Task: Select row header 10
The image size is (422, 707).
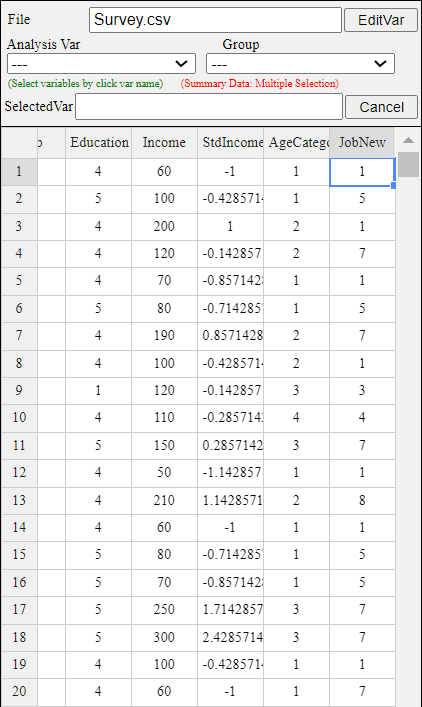Action: click(x=19, y=418)
